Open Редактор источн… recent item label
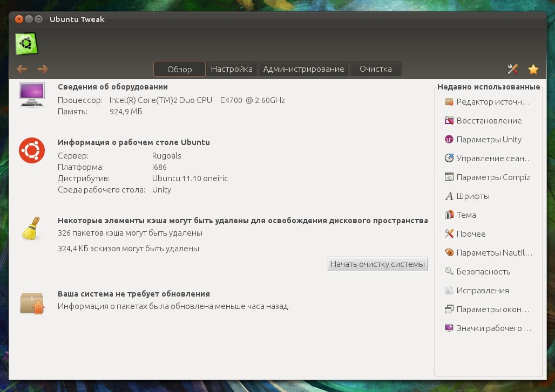This screenshot has height=392, width=555. tap(493, 102)
